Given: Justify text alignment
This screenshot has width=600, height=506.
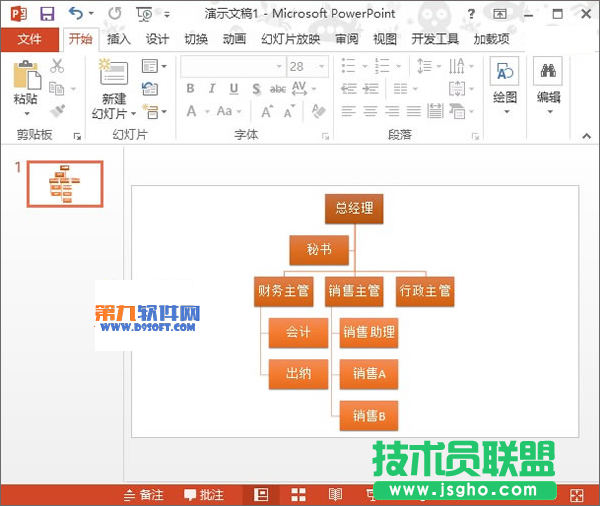Looking at the screenshot, I should pyautogui.click(x=414, y=111).
